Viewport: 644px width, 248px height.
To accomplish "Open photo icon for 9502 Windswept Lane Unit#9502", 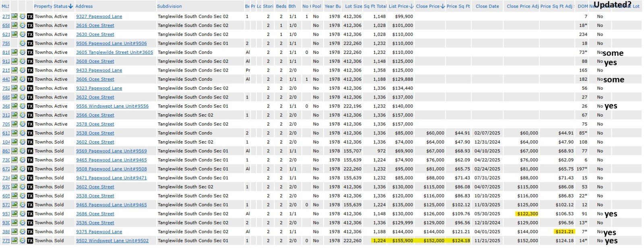I will point(14,241).
